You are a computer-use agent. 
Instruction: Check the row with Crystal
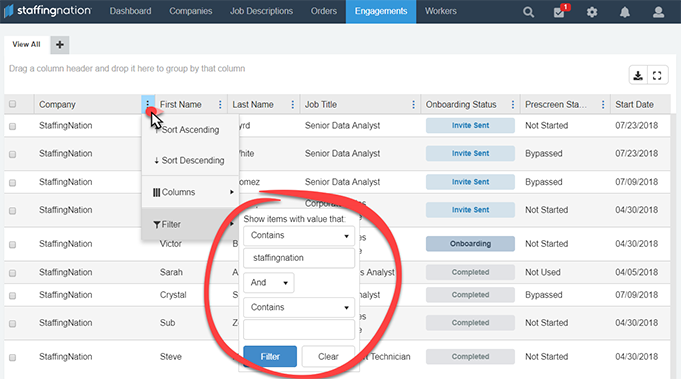pyautogui.click(x=13, y=296)
